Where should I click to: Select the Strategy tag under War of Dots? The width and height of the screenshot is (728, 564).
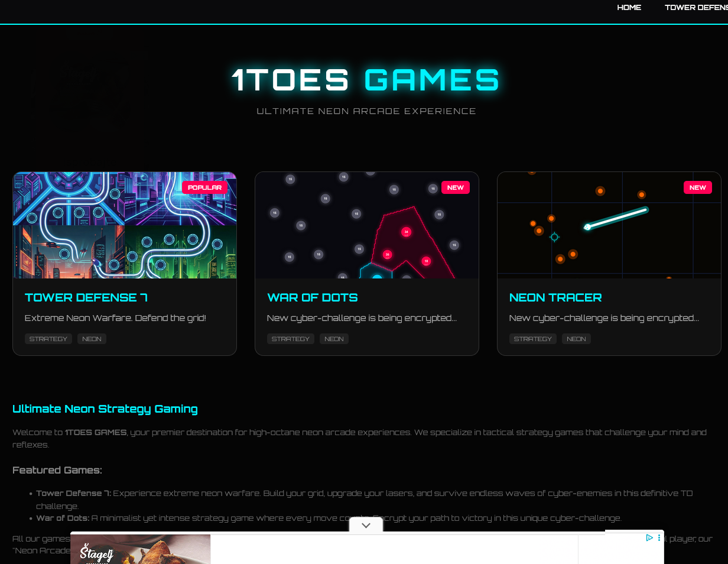click(x=291, y=339)
